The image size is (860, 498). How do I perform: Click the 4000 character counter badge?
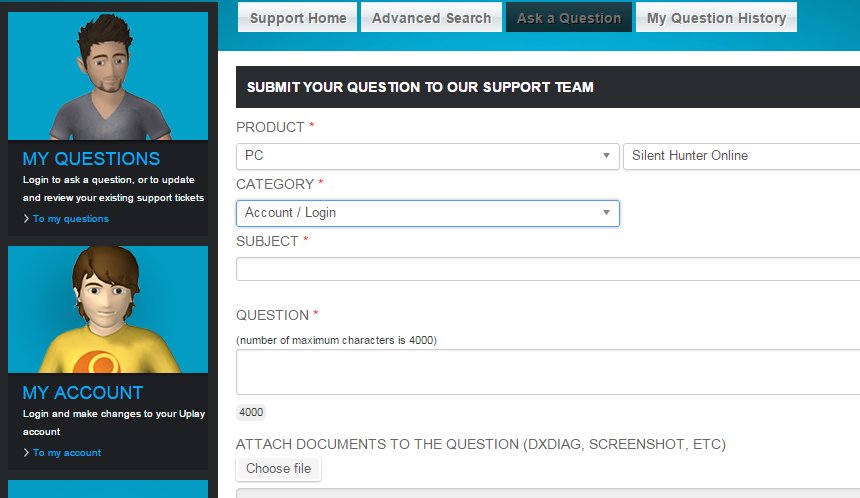(x=251, y=412)
